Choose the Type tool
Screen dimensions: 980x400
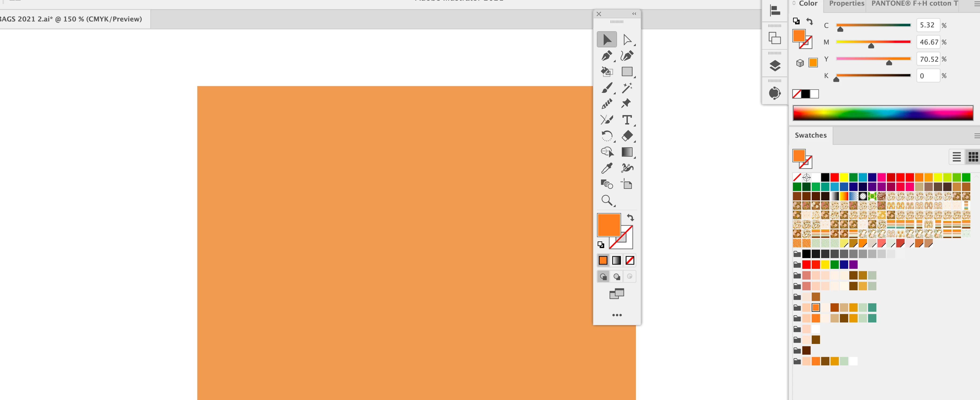(x=627, y=120)
